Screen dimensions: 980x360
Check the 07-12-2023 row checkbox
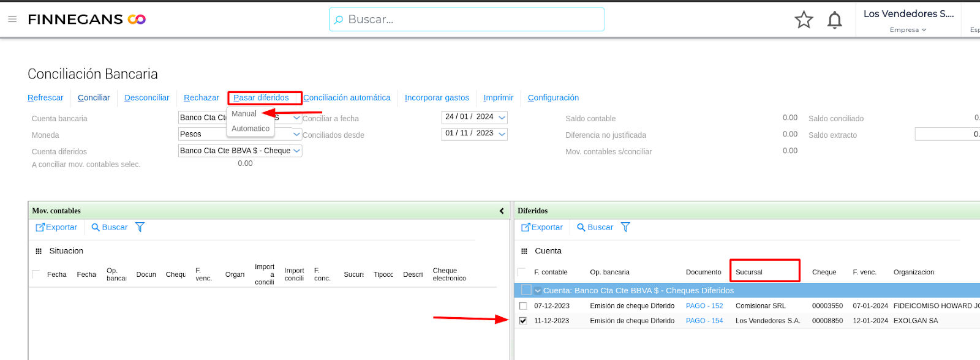point(523,306)
